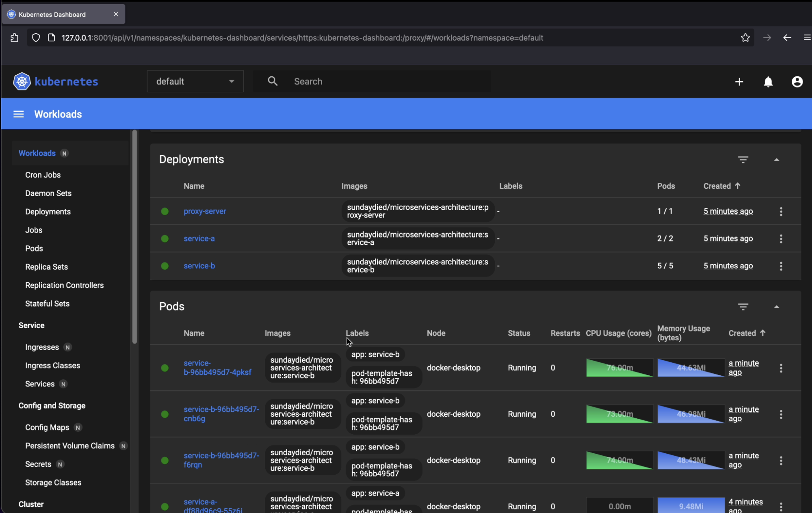The height and width of the screenshot is (513, 812).
Task: Click the shield tracking protection icon
Action: pos(36,38)
